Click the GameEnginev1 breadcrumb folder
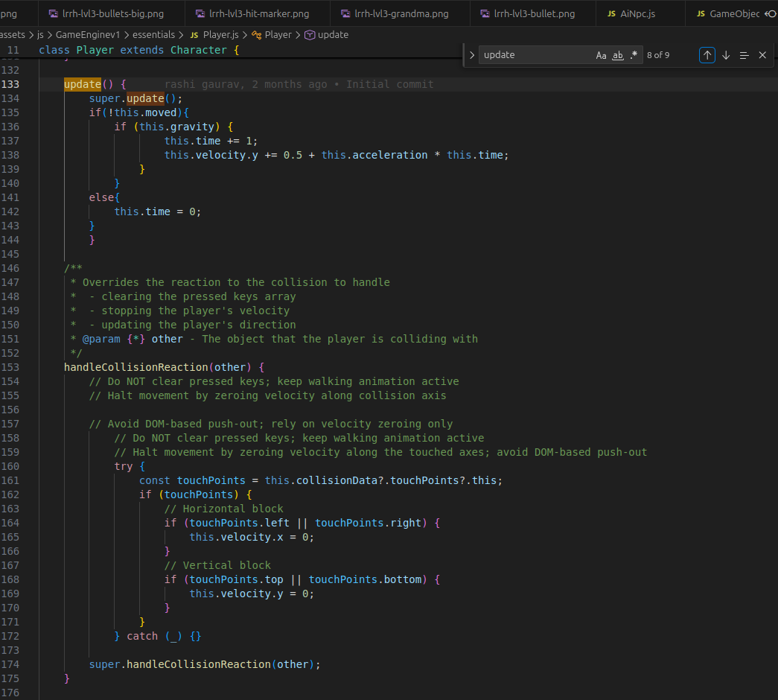 (88, 35)
